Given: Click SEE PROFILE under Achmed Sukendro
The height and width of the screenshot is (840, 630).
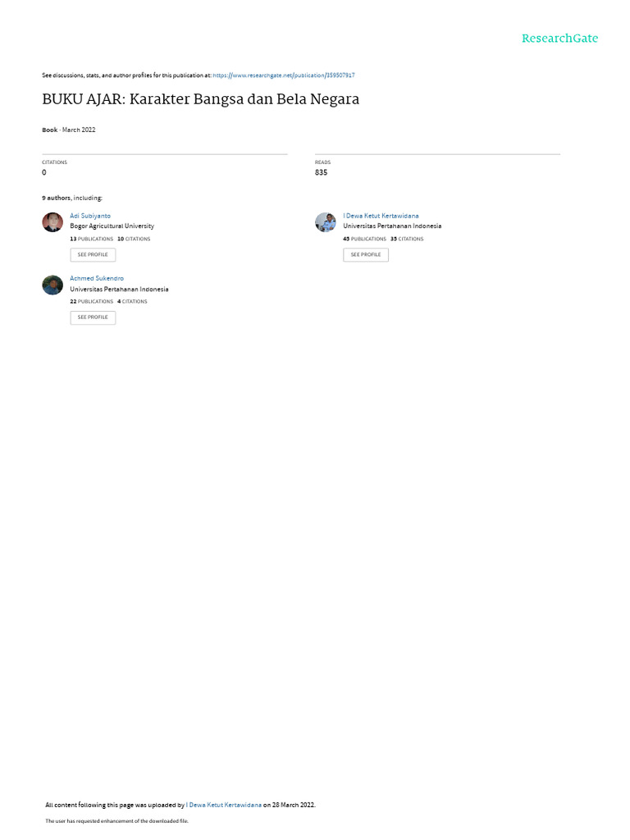Looking at the screenshot, I should tap(93, 317).
